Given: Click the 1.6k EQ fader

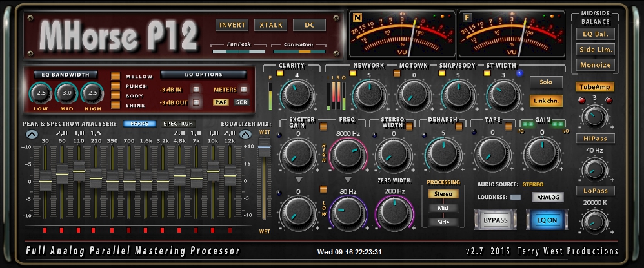Looking at the screenshot, I should [x=146, y=182].
